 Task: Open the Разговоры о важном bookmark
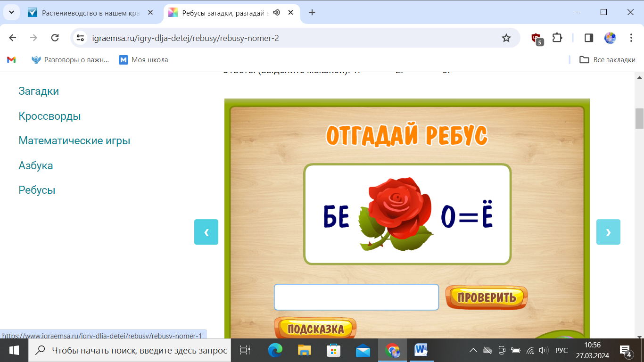70,60
